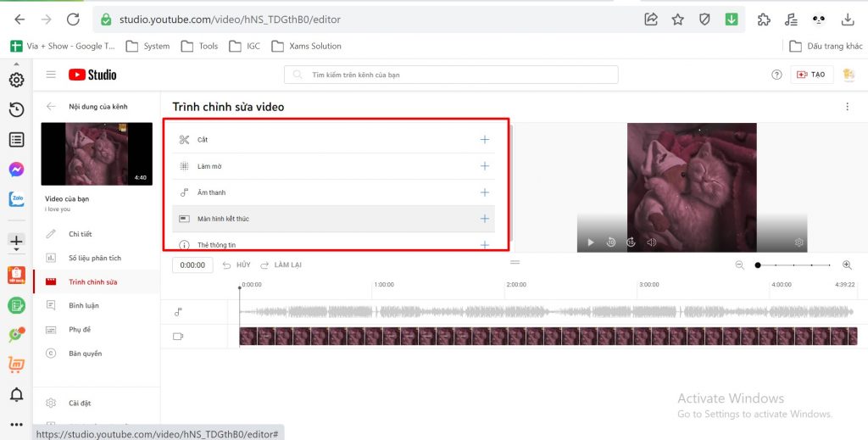Open sidebar history clock icon

pyautogui.click(x=17, y=110)
